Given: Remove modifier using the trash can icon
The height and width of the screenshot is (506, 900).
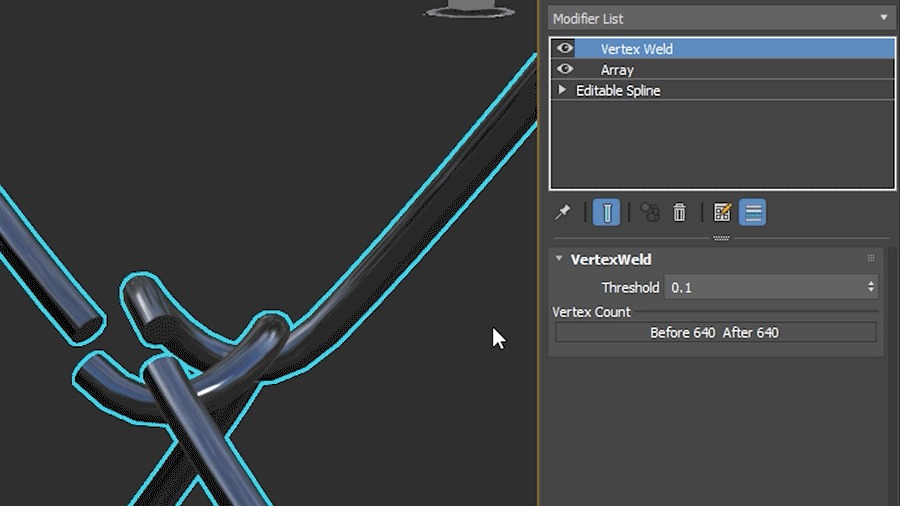Looking at the screenshot, I should 680,212.
